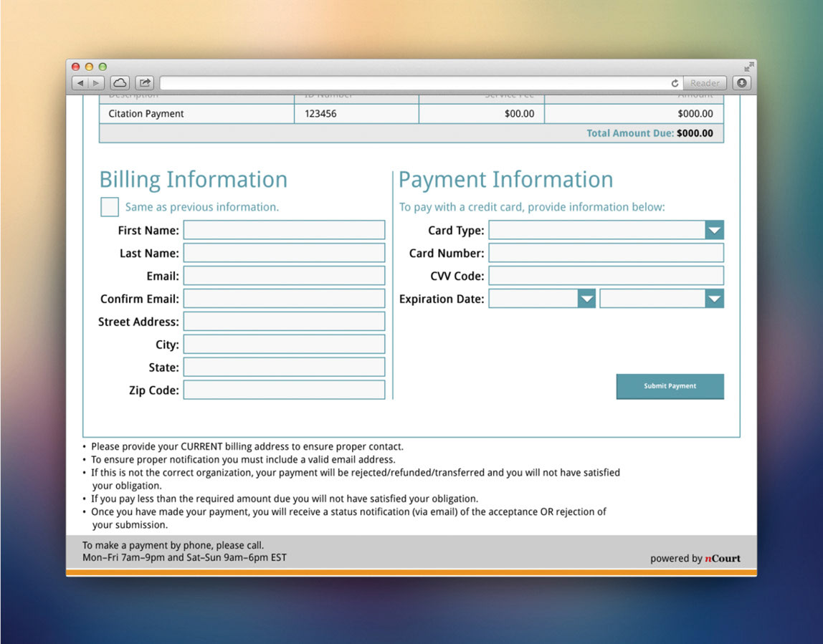Focus the Email input field
823x644 pixels.
click(284, 276)
